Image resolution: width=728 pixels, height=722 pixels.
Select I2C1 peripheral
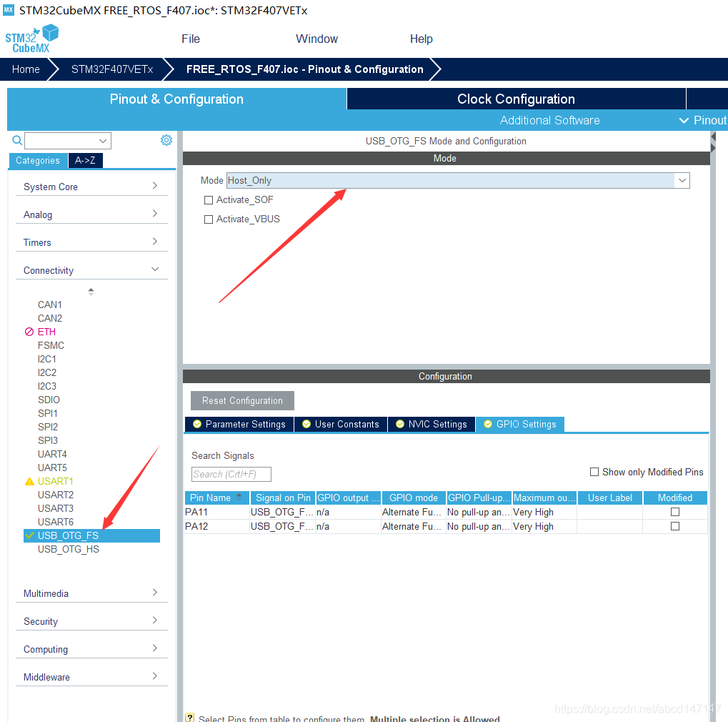coord(47,359)
